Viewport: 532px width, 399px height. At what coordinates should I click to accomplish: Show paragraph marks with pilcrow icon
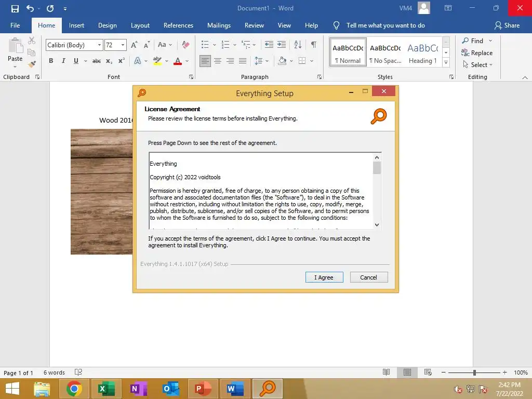tap(314, 45)
